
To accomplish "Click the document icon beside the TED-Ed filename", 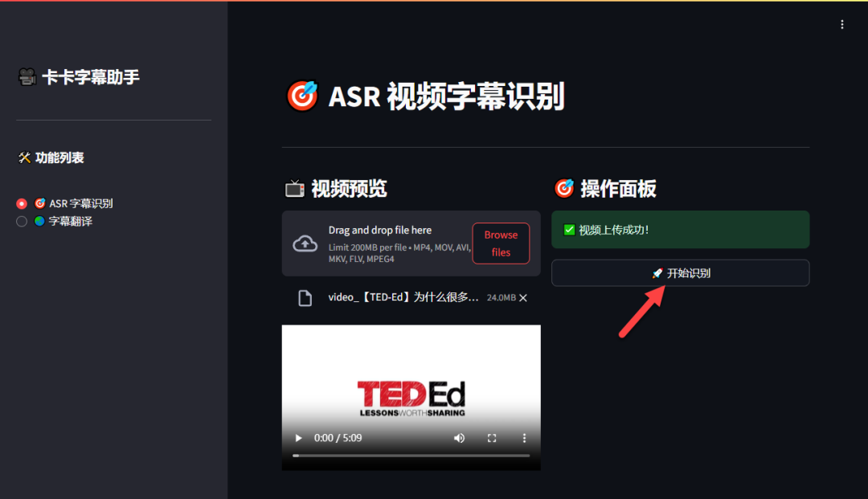I will [305, 297].
